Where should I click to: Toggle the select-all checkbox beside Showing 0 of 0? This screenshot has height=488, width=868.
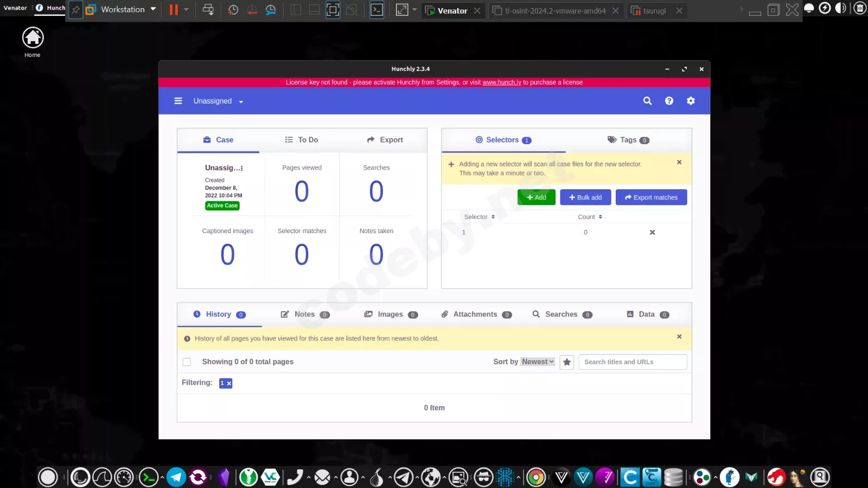(x=187, y=362)
